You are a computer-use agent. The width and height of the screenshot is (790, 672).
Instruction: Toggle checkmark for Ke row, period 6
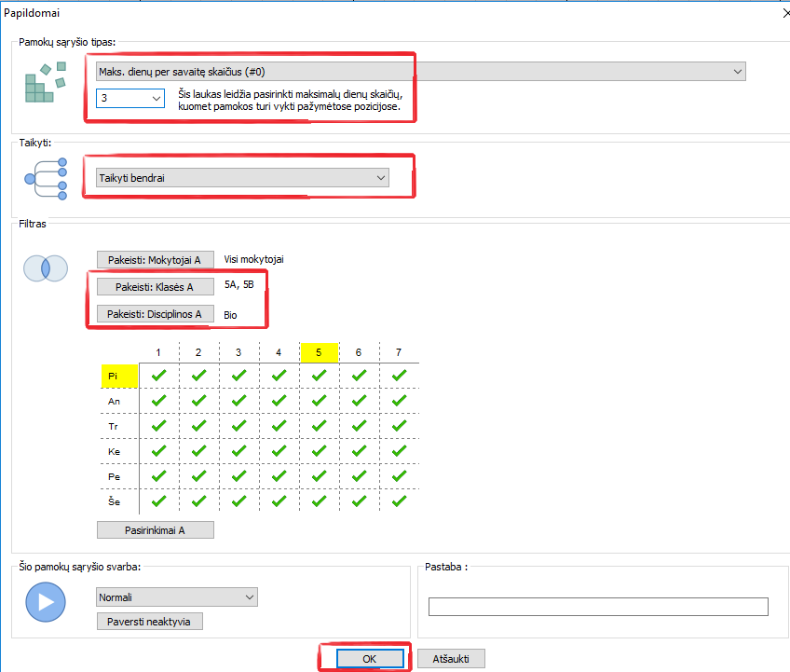click(x=359, y=451)
